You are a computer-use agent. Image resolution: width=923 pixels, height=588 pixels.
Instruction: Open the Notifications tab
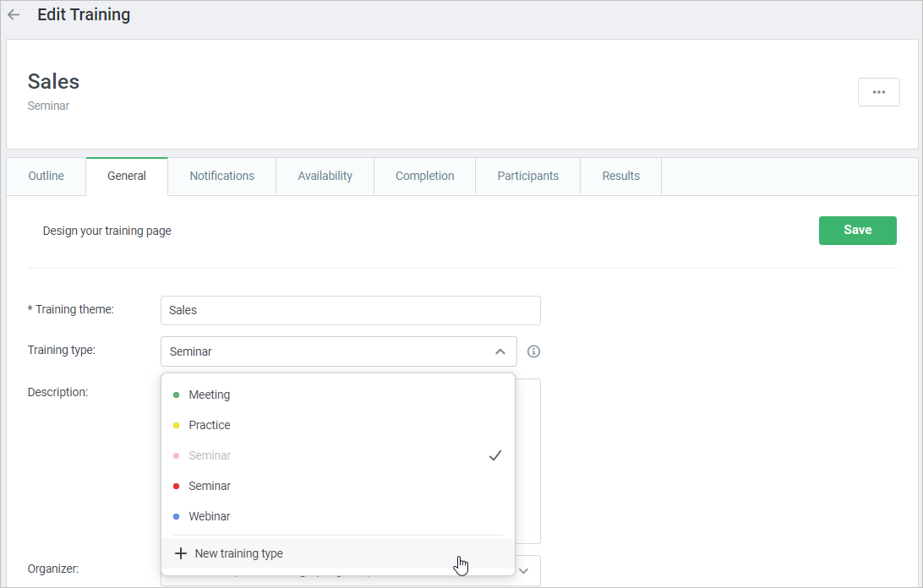(x=221, y=176)
